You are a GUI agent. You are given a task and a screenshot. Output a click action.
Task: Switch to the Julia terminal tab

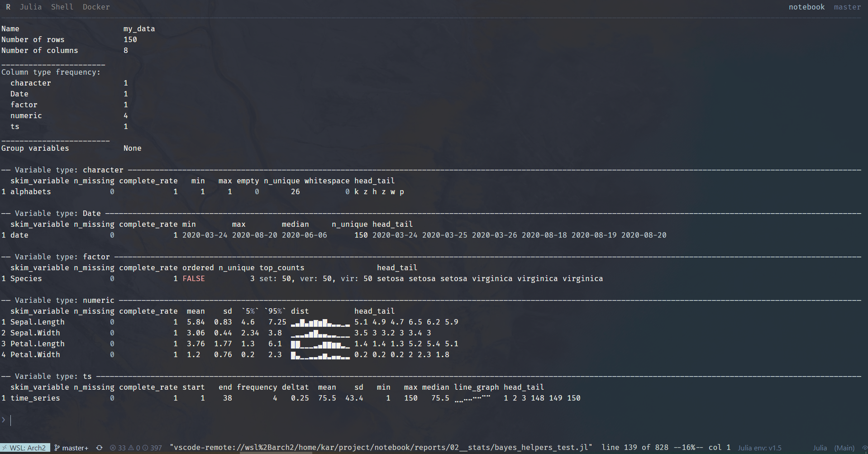(30, 7)
